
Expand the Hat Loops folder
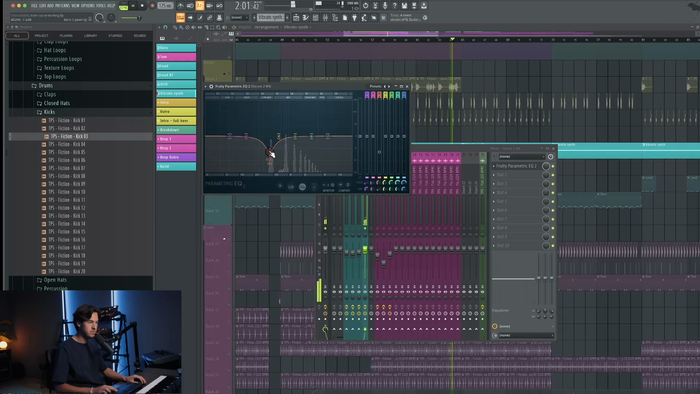pos(54,50)
